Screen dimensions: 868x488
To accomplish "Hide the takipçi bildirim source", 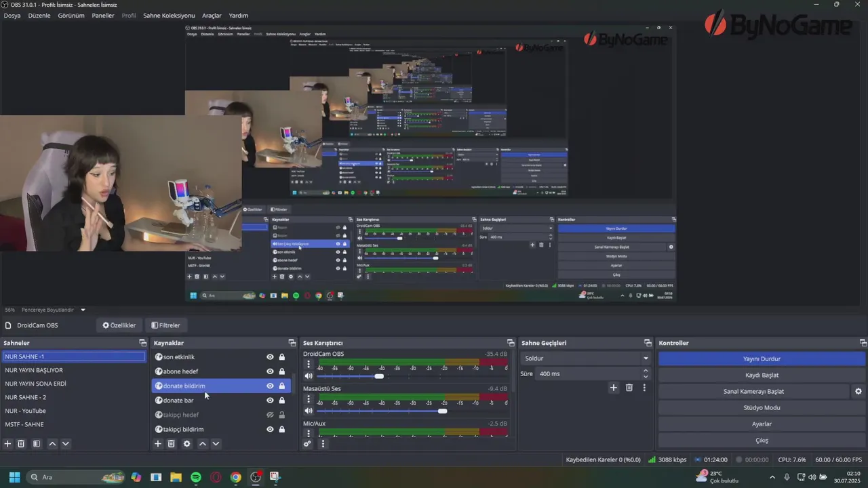I will pos(270,429).
